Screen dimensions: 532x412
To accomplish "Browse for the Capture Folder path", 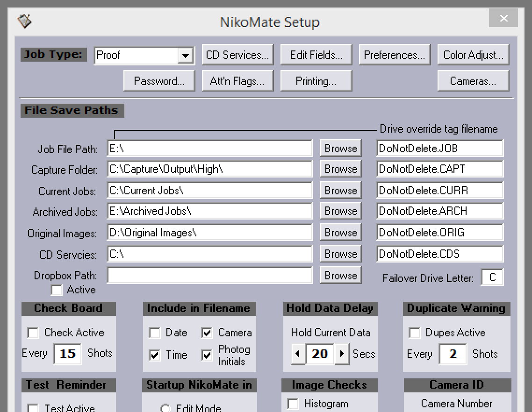I will pos(341,169).
